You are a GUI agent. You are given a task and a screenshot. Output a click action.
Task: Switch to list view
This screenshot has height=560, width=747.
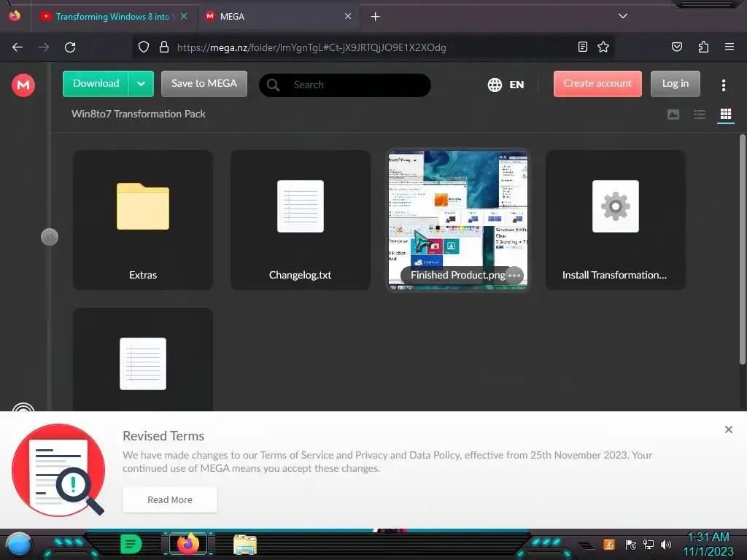(x=700, y=114)
